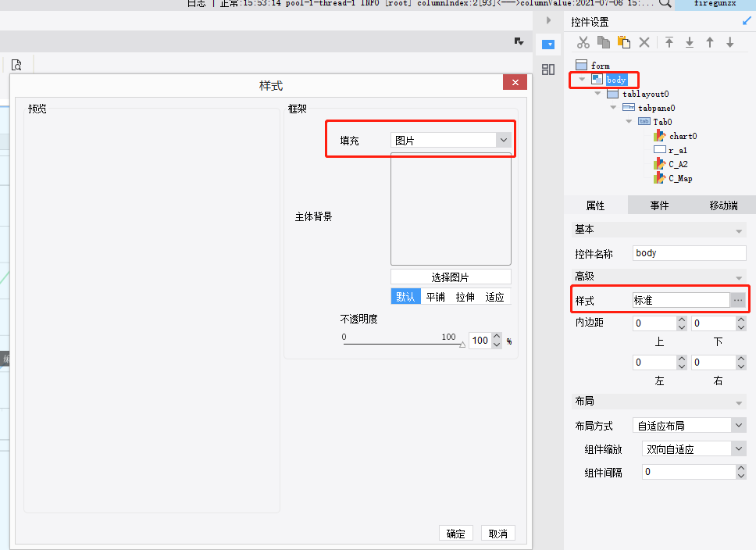Increase opacity percent with up arrow
Image resolution: width=756 pixels, height=550 pixels.
[497, 336]
